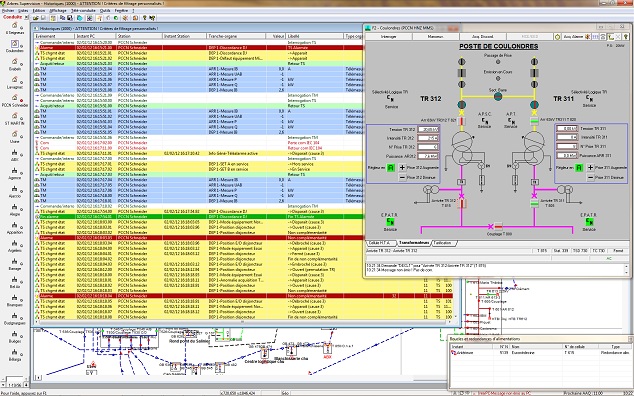The image size is (634, 396).
Task: Select the Barrage station icon
Action: pyautogui.click(x=15, y=262)
